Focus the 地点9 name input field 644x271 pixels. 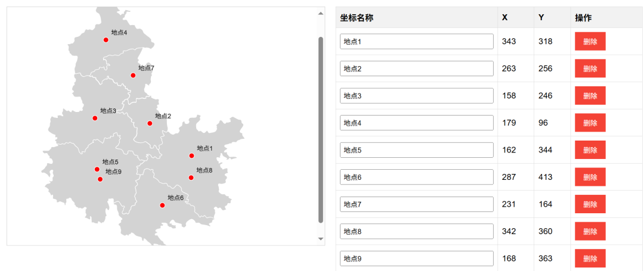tap(417, 258)
